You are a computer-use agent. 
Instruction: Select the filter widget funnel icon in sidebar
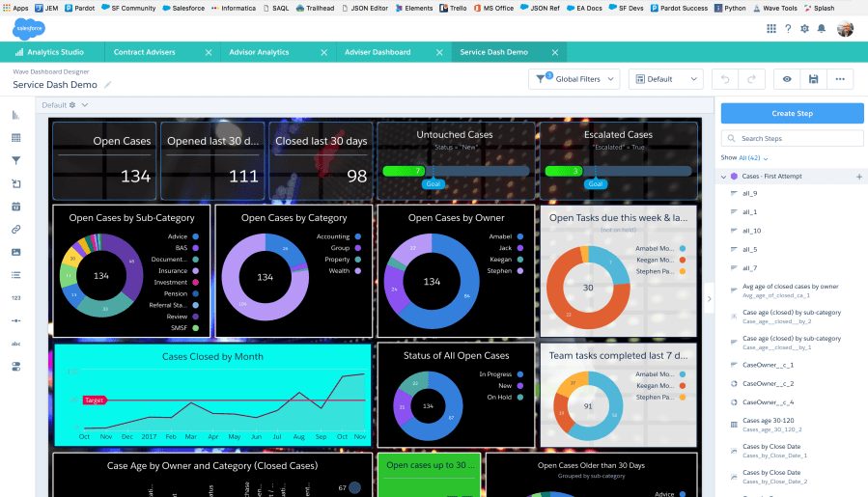[16, 160]
